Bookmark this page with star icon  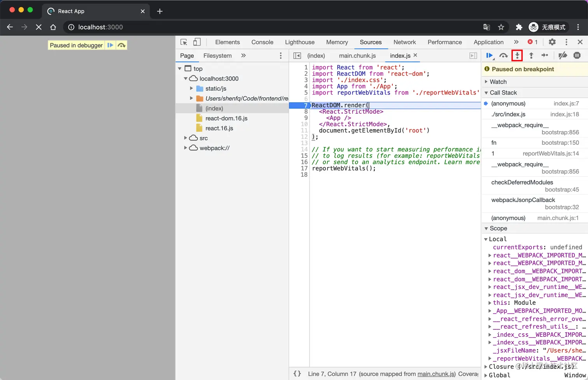click(501, 27)
